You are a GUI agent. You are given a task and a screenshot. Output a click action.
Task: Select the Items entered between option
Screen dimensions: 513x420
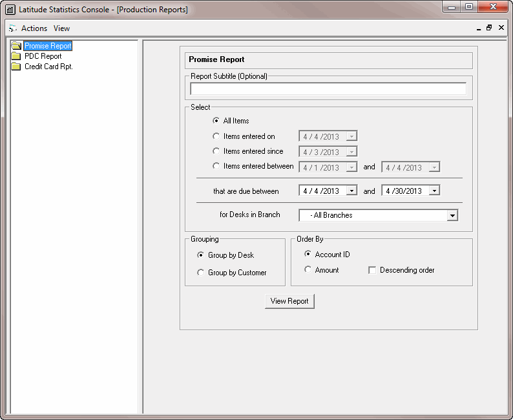(216, 166)
